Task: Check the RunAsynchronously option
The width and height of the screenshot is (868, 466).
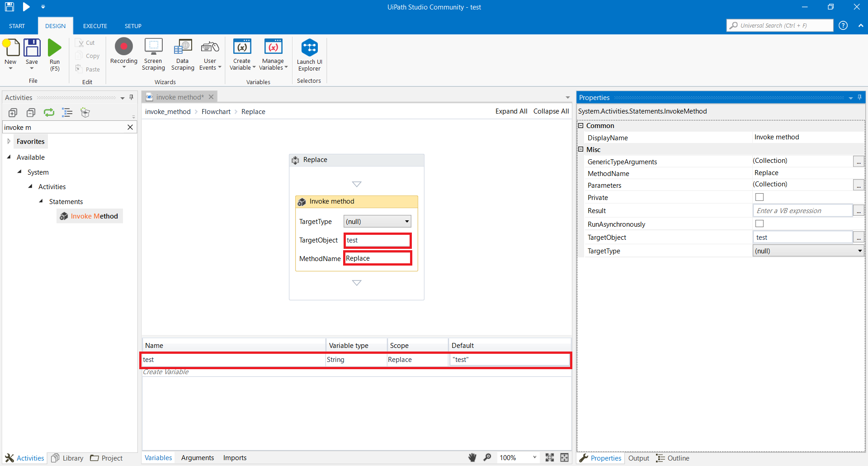Action: (x=759, y=223)
